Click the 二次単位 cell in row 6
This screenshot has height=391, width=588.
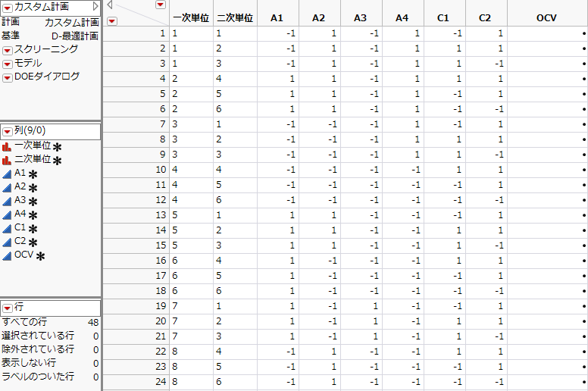235,109
